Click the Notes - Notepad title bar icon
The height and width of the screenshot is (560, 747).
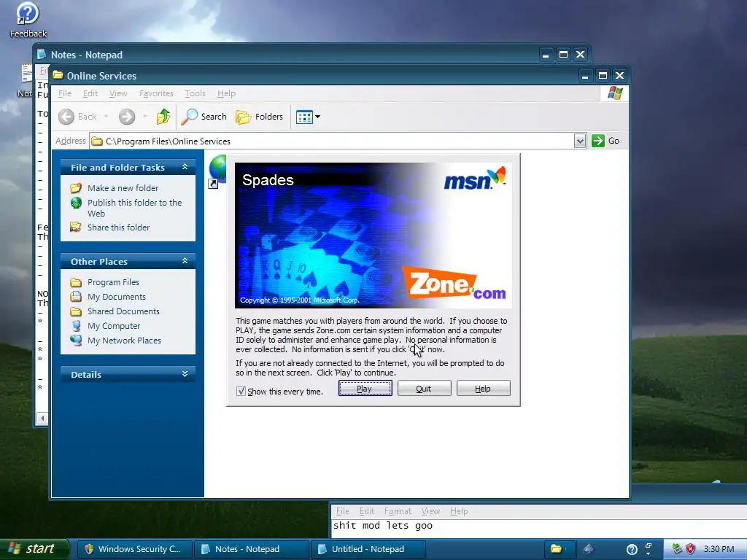point(42,54)
